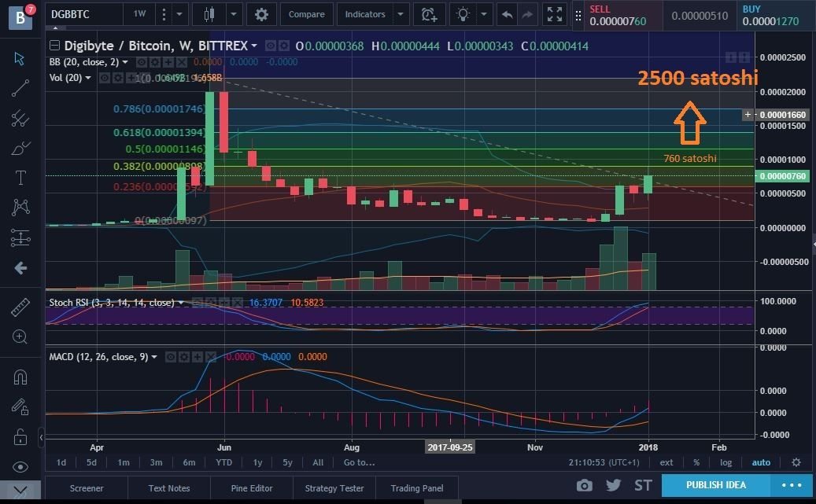Toggle MACD indicator visibility eye

pos(171,357)
